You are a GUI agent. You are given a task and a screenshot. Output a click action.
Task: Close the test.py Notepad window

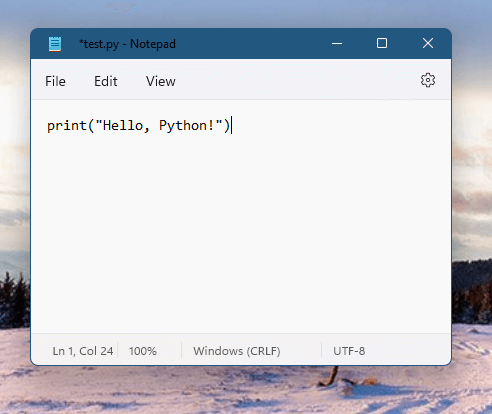428,43
